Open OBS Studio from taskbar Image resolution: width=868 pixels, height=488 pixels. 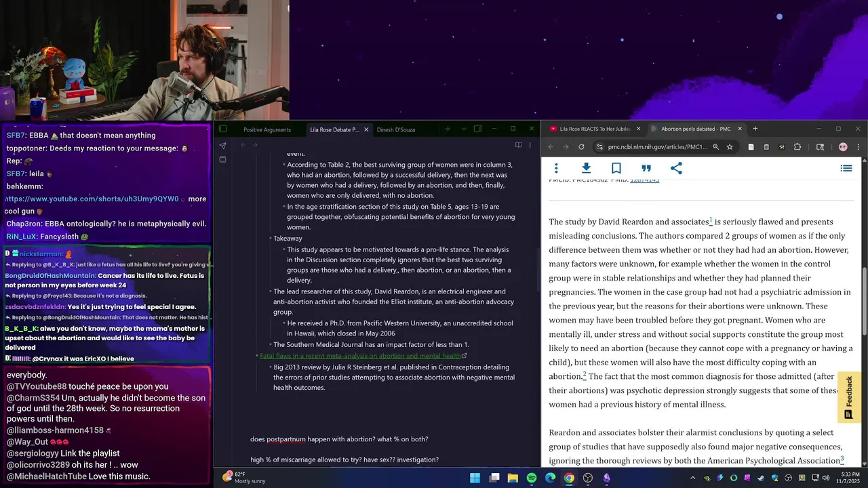pos(588,478)
